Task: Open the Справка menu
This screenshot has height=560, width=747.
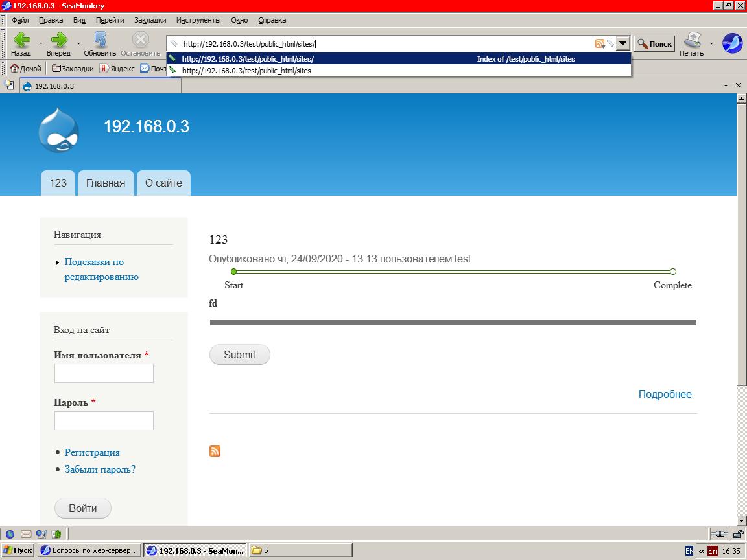Action: pos(272,20)
